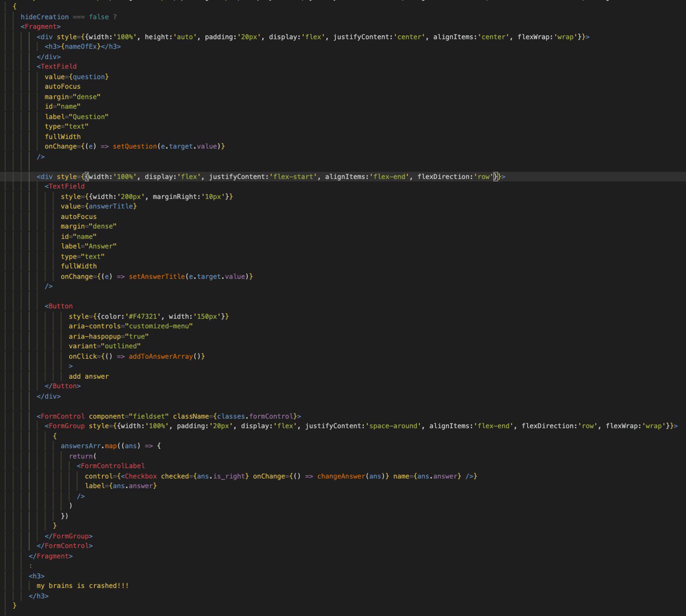Click the closing </Button> tag
Viewport: 686px width, 616px height.
(63, 386)
